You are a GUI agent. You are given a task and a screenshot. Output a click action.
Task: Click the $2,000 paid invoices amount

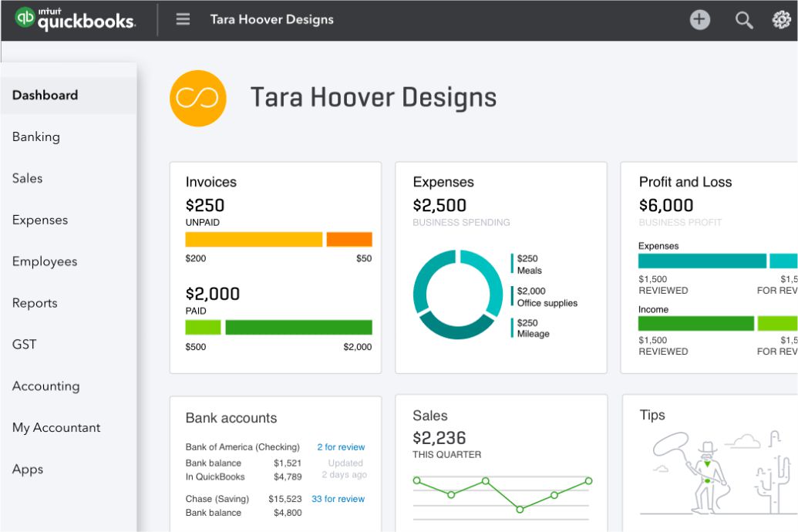212,294
